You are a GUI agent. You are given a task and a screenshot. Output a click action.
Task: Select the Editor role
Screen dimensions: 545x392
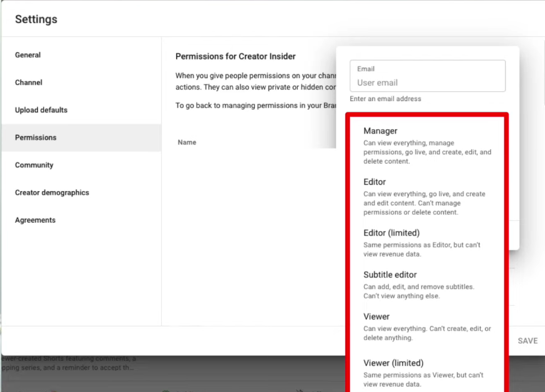[427, 197]
